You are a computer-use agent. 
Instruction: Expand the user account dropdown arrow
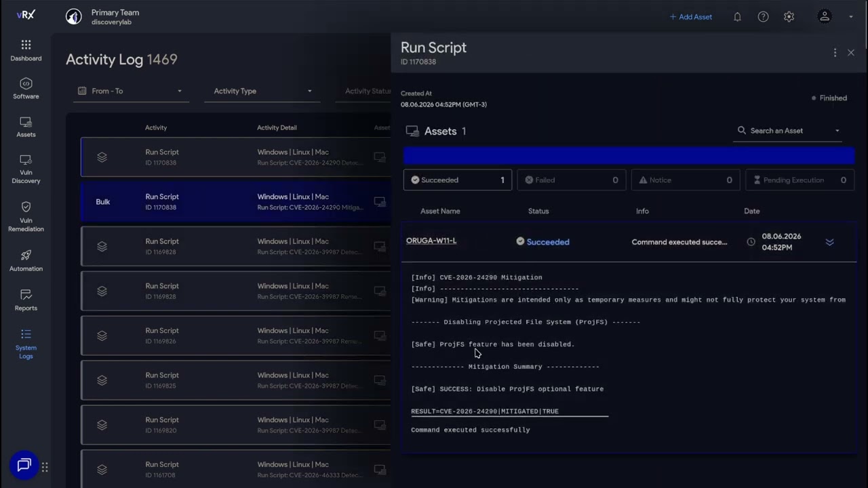tap(850, 17)
